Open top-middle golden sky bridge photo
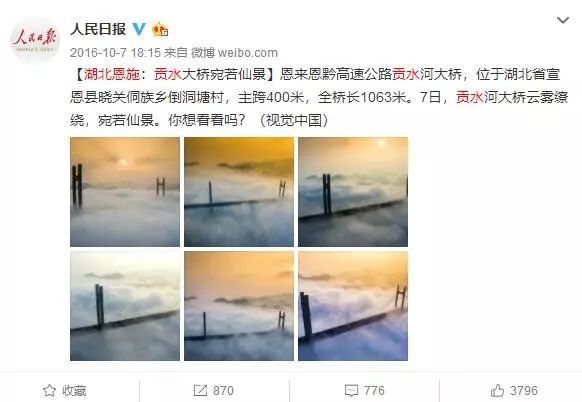Viewport: 582px width, 402px height. [239, 192]
